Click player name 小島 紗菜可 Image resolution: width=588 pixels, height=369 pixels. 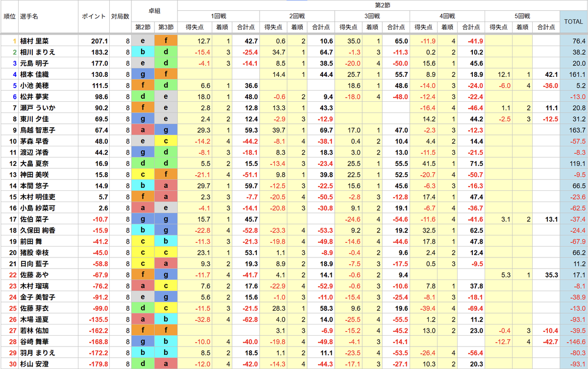[38, 208]
